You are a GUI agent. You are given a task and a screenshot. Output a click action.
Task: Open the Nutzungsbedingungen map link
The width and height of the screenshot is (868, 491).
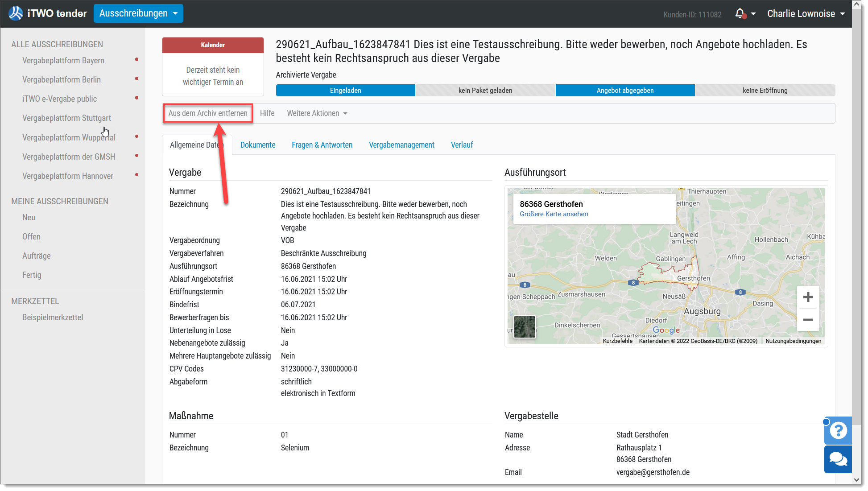pyautogui.click(x=794, y=341)
